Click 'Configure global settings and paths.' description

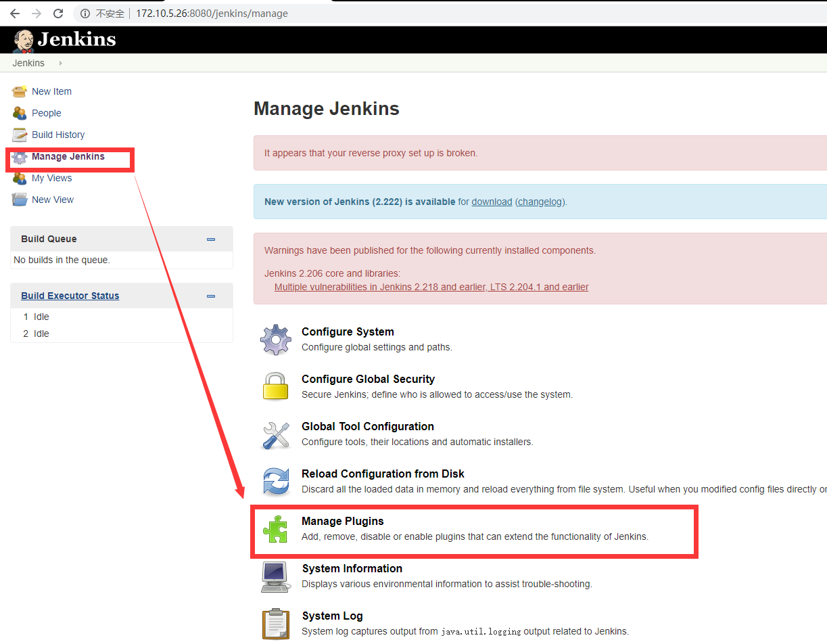point(377,347)
